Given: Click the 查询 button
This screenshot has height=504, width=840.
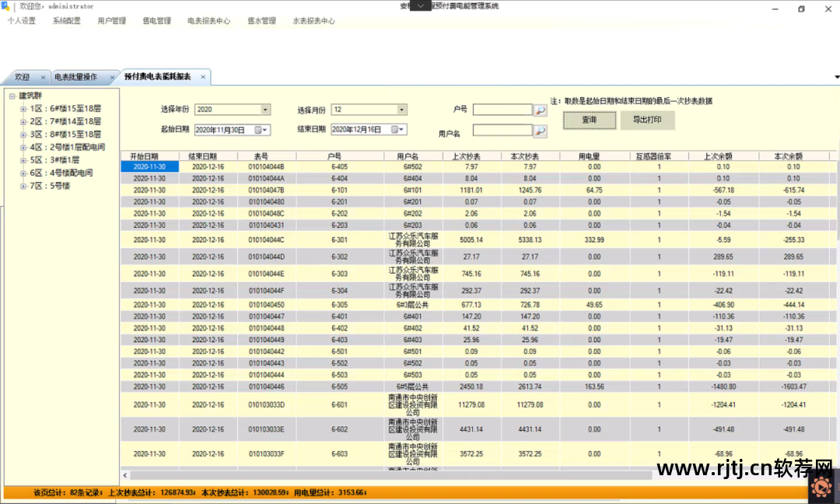Looking at the screenshot, I should [x=589, y=120].
